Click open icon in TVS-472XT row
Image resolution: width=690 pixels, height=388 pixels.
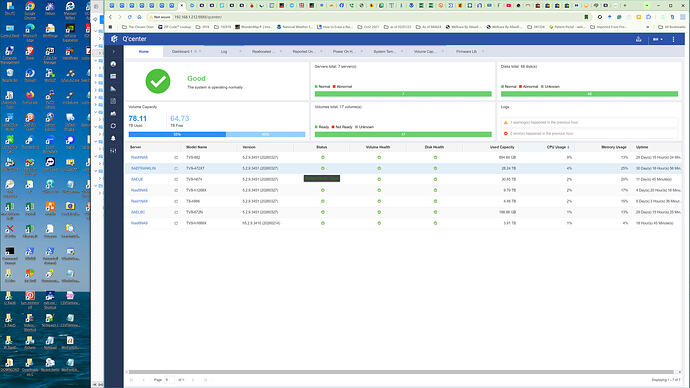tap(176, 168)
